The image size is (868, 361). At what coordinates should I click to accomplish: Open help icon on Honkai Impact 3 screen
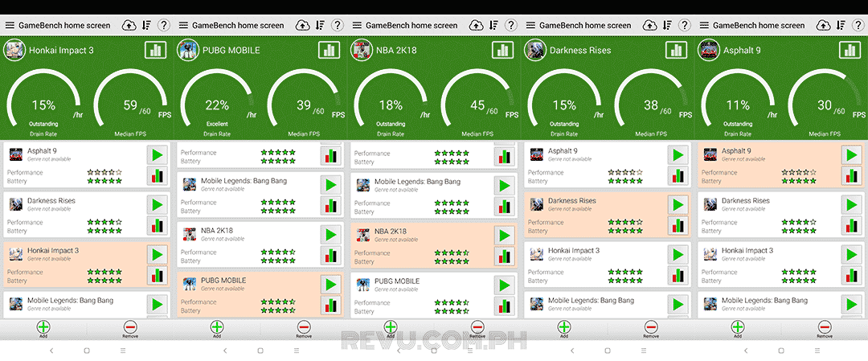(x=163, y=26)
